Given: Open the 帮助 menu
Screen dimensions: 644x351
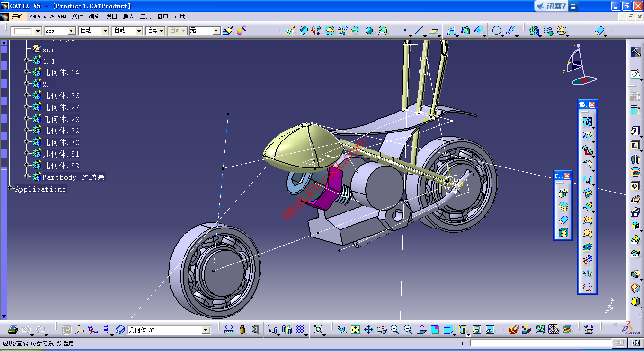Looking at the screenshot, I should pyautogui.click(x=179, y=16).
